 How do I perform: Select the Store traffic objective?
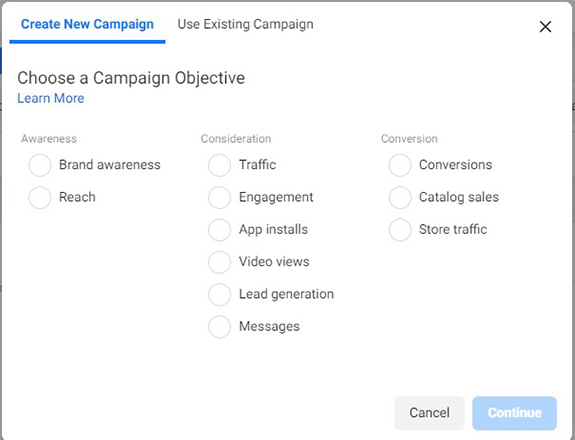click(400, 230)
